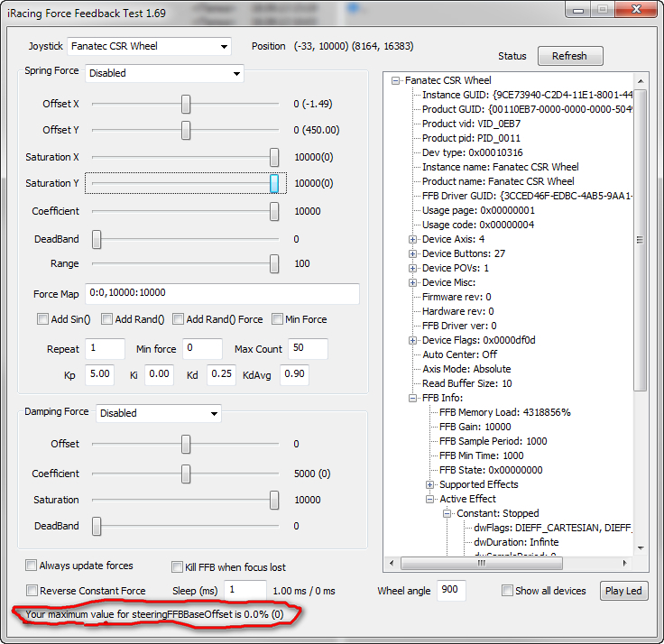This screenshot has height=644, width=664.
Task: Open the Joystick device dropdown
Action: [149, 46]
